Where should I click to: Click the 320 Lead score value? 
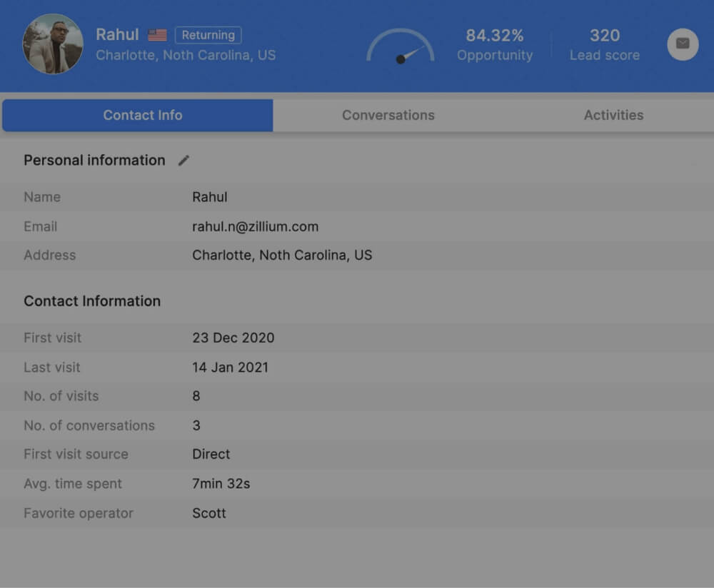pos(604,36)
